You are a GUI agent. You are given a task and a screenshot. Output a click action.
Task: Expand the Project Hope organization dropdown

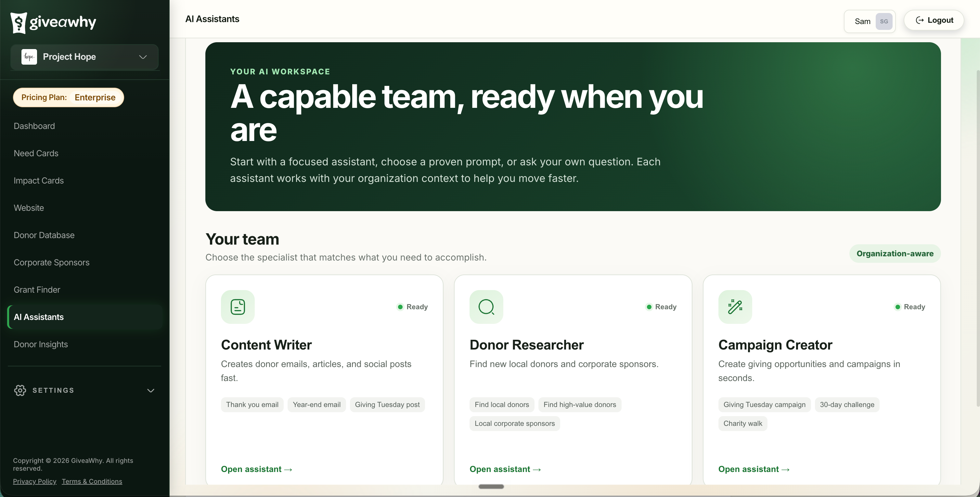pos(143,57)
